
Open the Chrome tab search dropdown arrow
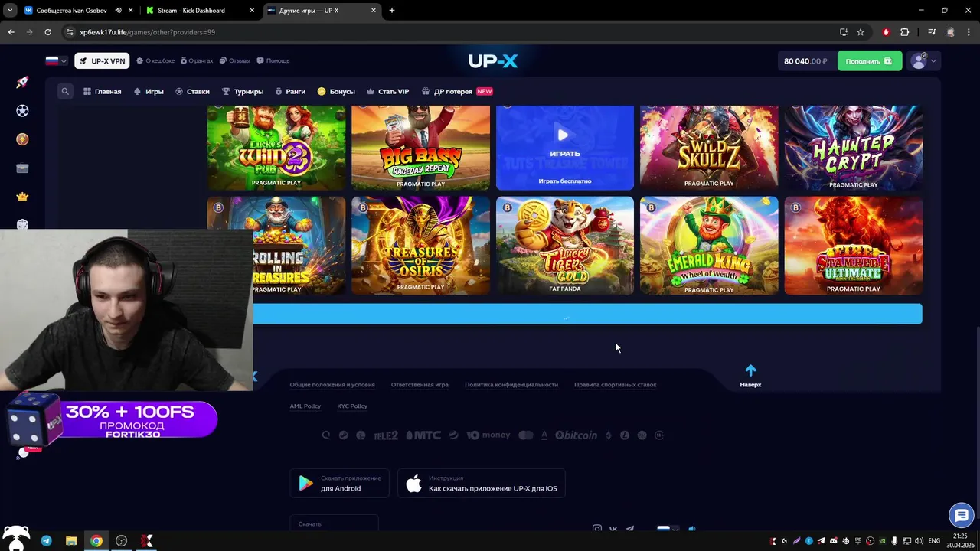click(x=10, y=11)
